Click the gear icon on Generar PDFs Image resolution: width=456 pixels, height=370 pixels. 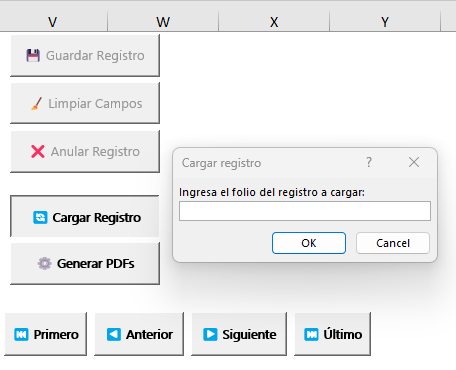tap(44, 263)
